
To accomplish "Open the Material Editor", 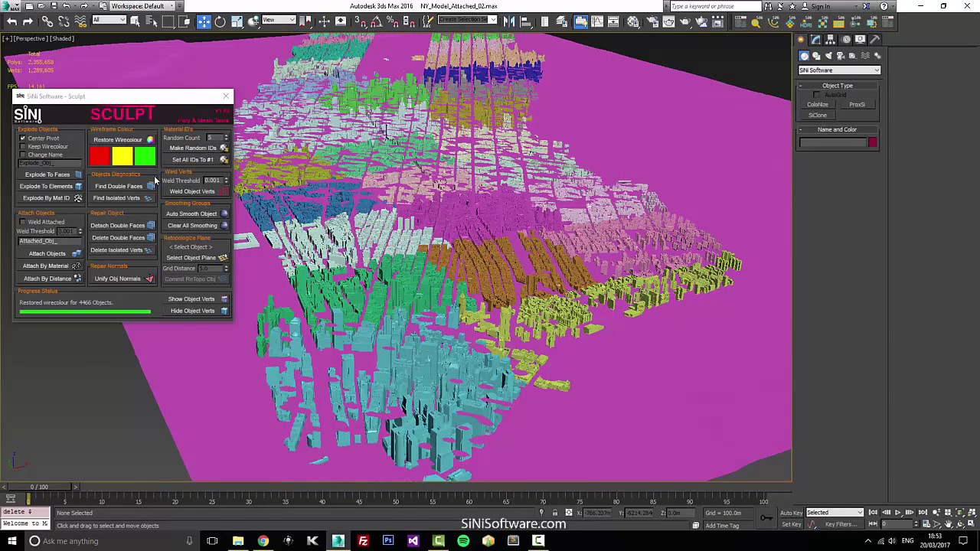I will coord(632,22).
